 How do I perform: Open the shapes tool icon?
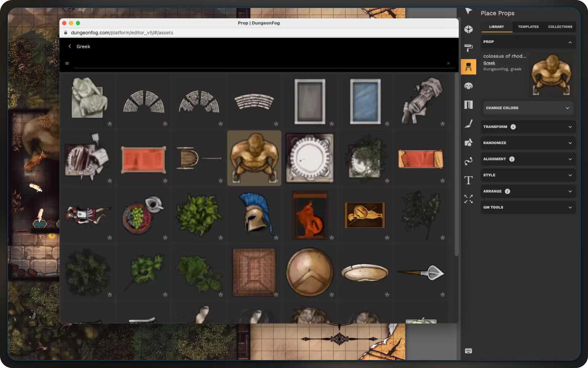[468, 142]
